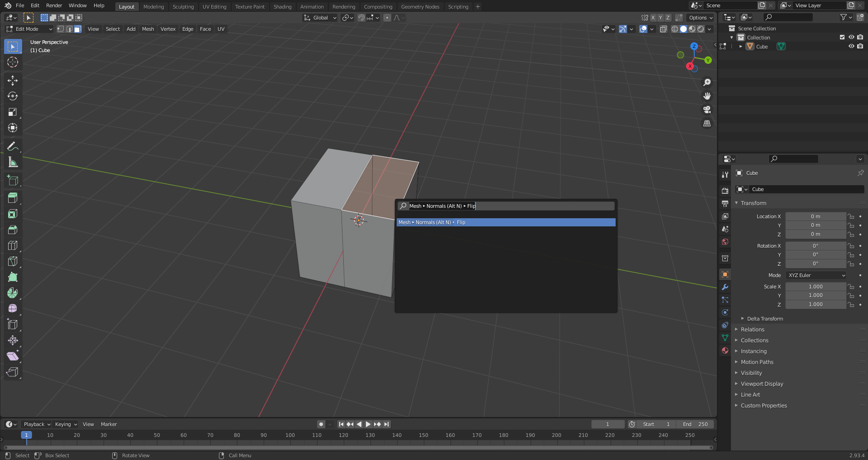This screenshot has width=868, height=460.
Task: Select the Annotate tool
Action: 13,146
